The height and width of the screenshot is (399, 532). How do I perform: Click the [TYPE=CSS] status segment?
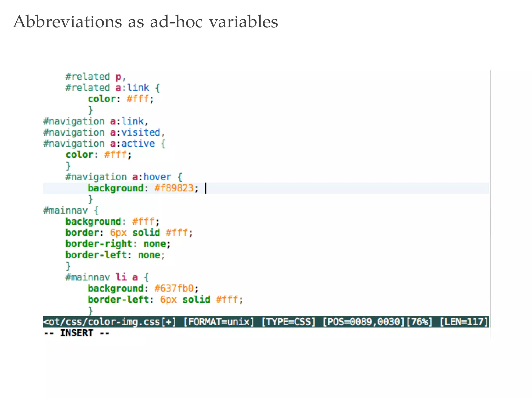point(288,322)
